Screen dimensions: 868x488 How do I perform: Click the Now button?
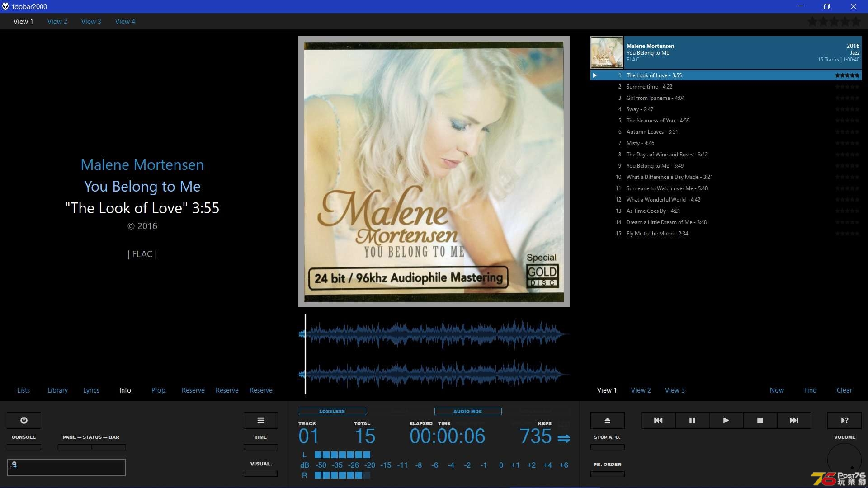click(x=777, y=390)
